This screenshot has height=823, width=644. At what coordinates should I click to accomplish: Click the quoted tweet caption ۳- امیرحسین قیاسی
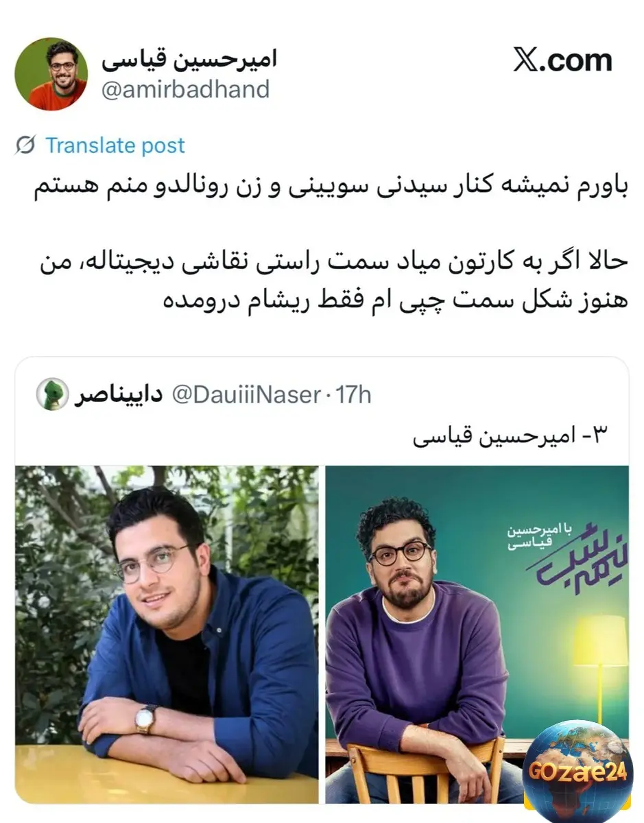coord(511,438)
